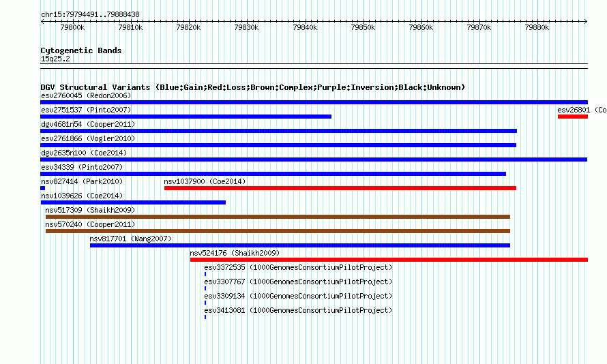
Task: Open the esv2760045 (Redon2006) label
Action: click(86, 95)
